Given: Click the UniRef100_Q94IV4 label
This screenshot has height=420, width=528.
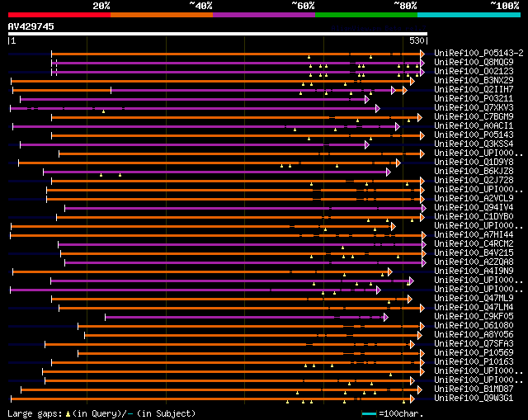Looking at the screenshot, I should coord(474,208).
